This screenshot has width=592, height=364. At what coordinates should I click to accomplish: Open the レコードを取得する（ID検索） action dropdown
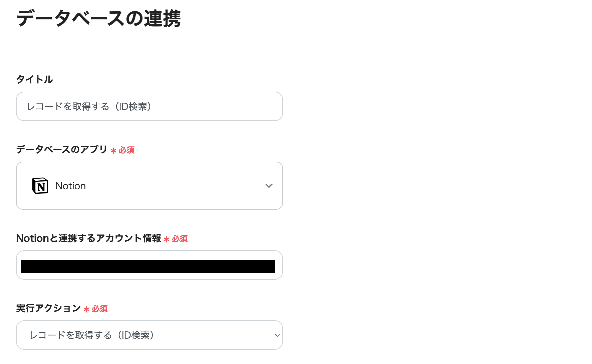[x=149, y=335]
